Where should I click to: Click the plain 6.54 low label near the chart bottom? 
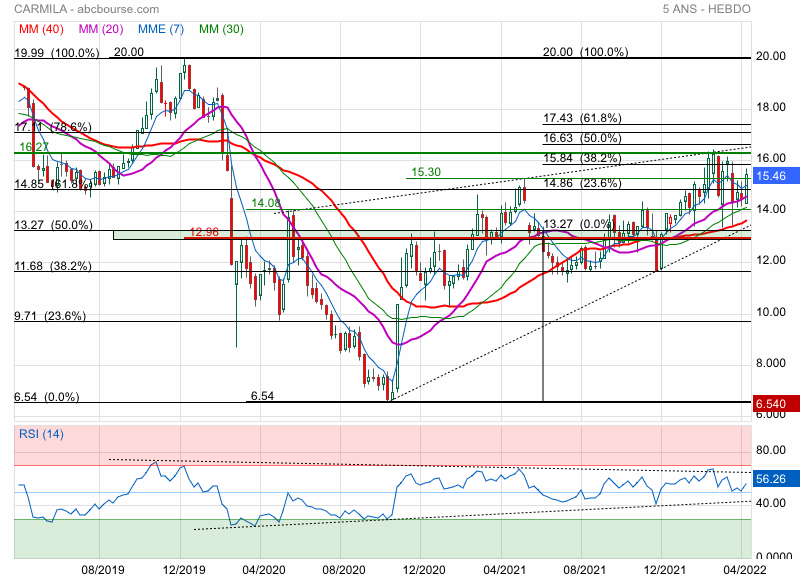(262, 396)
